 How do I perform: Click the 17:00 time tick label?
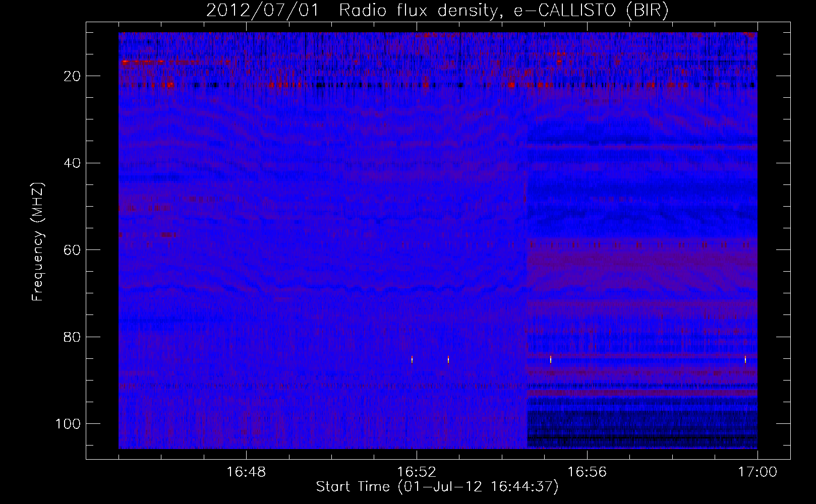click(757, 472)
